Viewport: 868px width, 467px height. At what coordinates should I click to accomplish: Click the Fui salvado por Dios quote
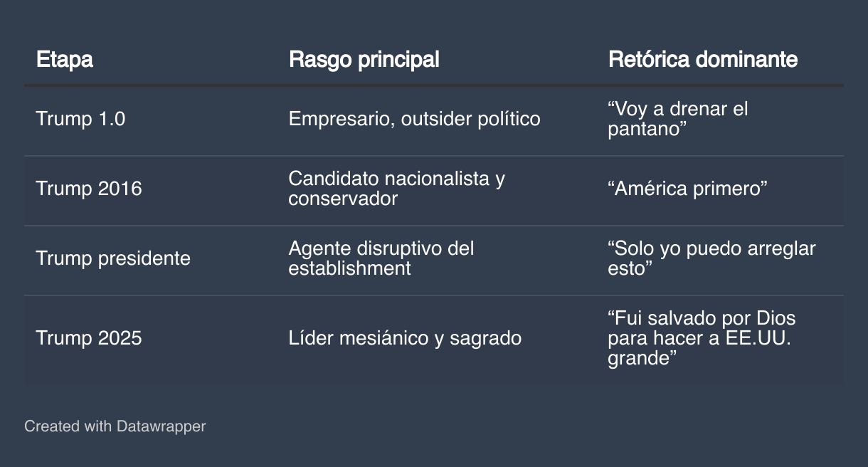(702, 337)
